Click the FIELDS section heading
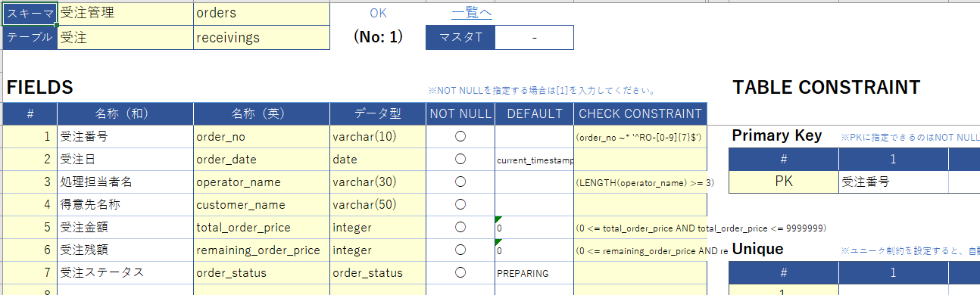 tap(39, 88)
